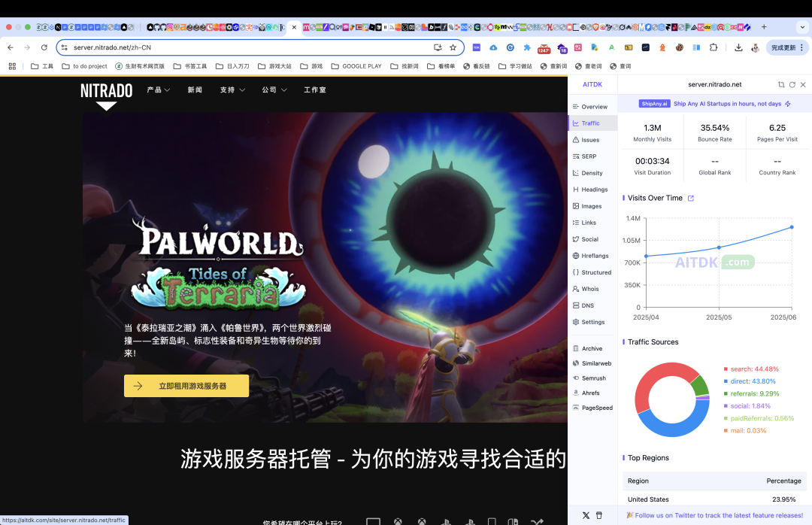Open Visits Over Time external link icon
The height and width of the screenshot is (525, 812).
coord(690,199)
